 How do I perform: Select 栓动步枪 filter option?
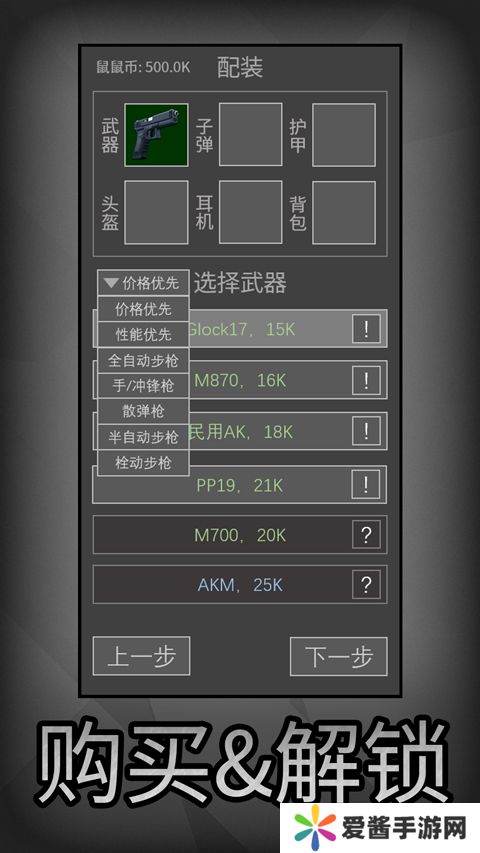click(x=143, y=463)
